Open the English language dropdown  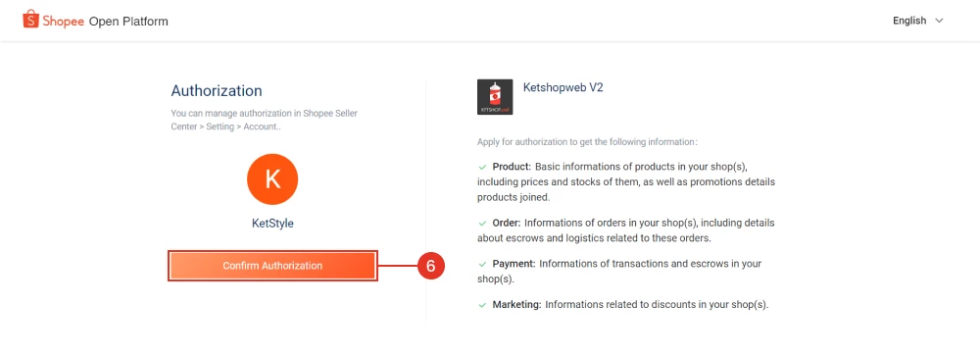pos(917,21)
